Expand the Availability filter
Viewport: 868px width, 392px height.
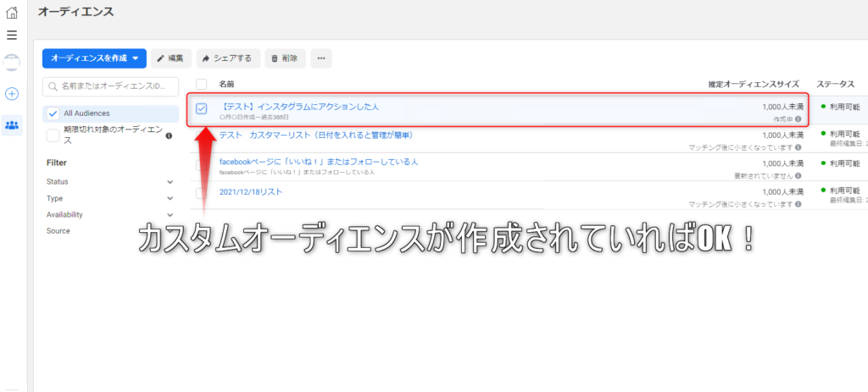(111, 214)
